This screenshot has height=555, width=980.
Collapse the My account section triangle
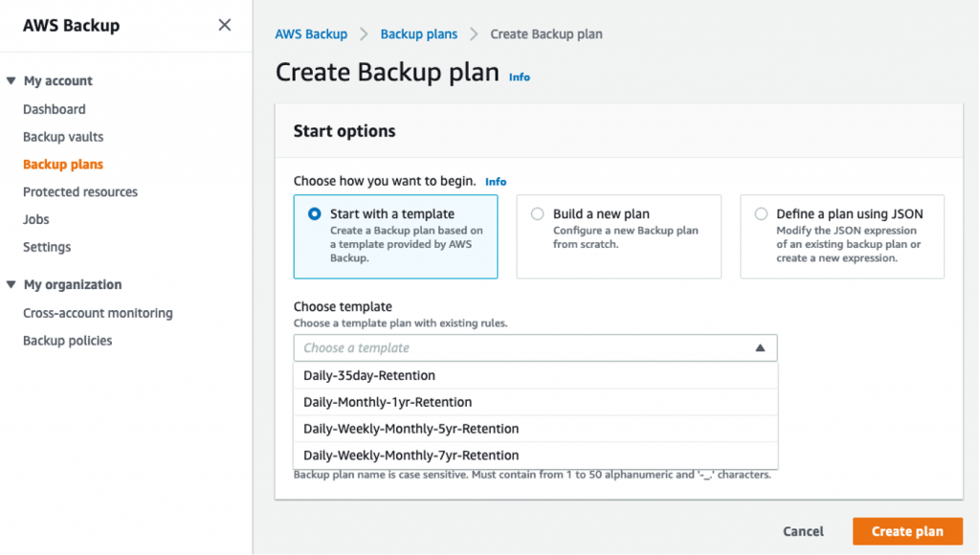tap(11, 81)
